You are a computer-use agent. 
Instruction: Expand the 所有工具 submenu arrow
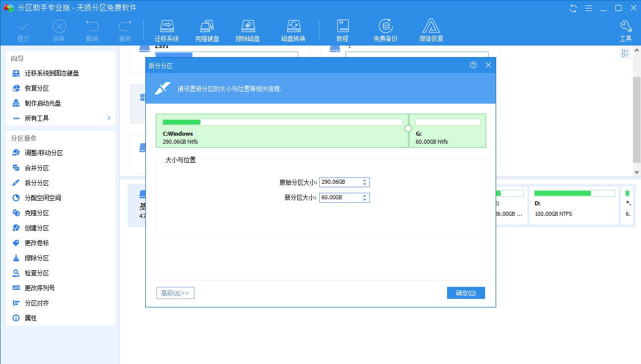point(109,118)
